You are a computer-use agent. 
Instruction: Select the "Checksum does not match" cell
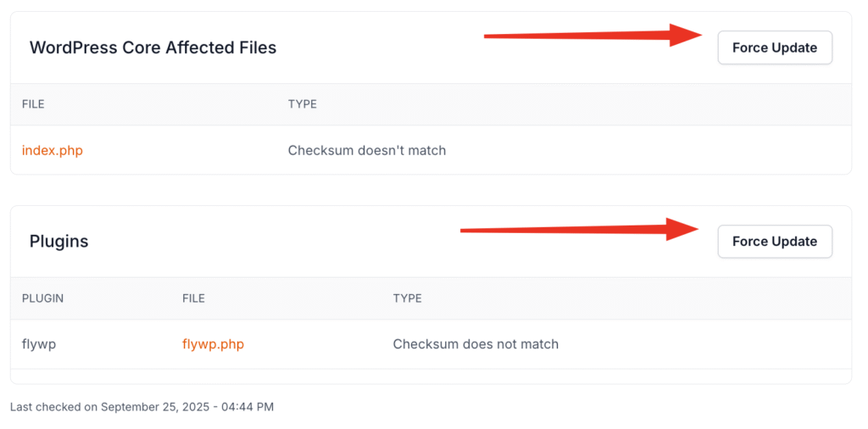point(476,344)
